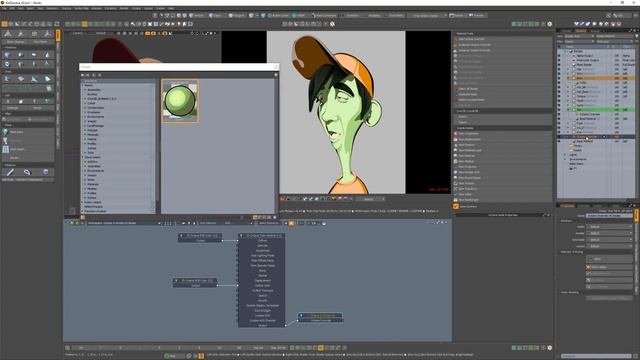The image size is (640, 360).
Task: Select the green sphere material preset thumbnail
Action: tap(180, 101)
